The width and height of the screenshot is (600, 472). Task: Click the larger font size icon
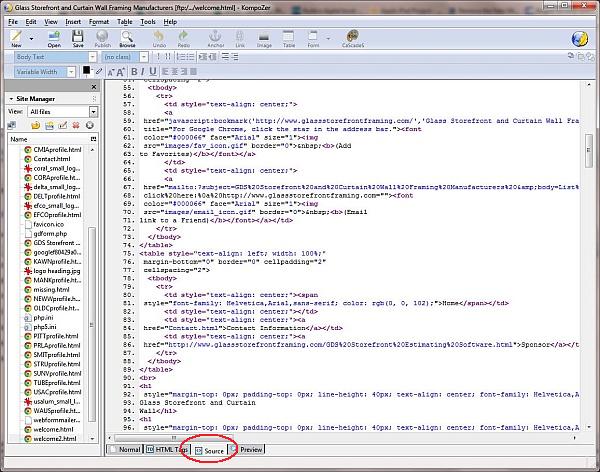click(121, 72)
